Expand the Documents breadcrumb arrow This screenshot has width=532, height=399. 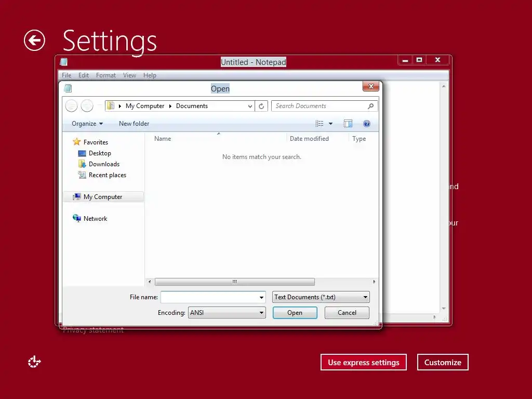pos(170,106)
